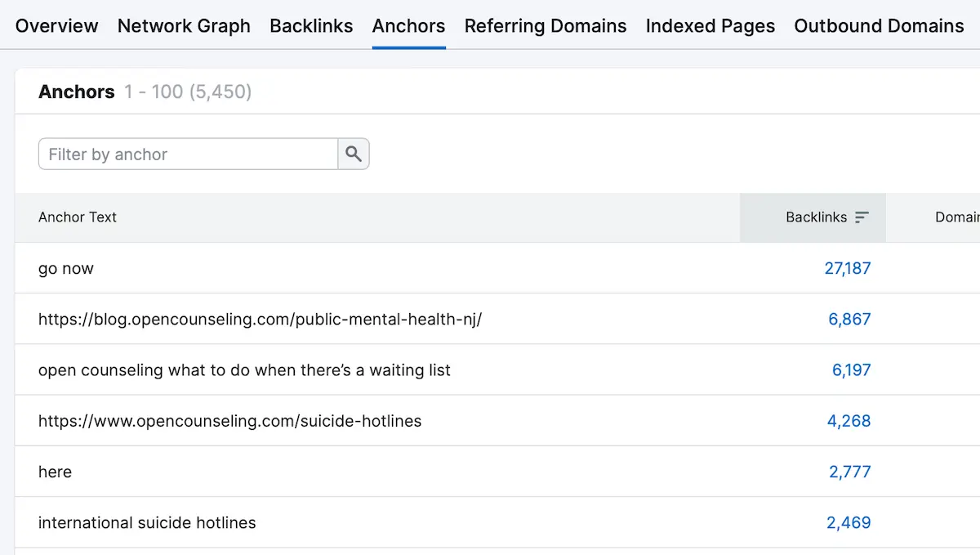Select the "go now" anchor text row

tap(66, 268)
